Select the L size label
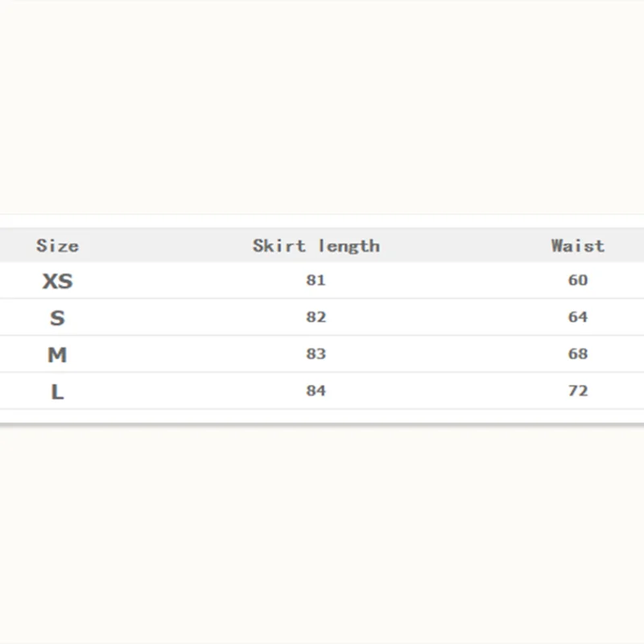This screenshot has height=644, width=644. coord(57,392)
